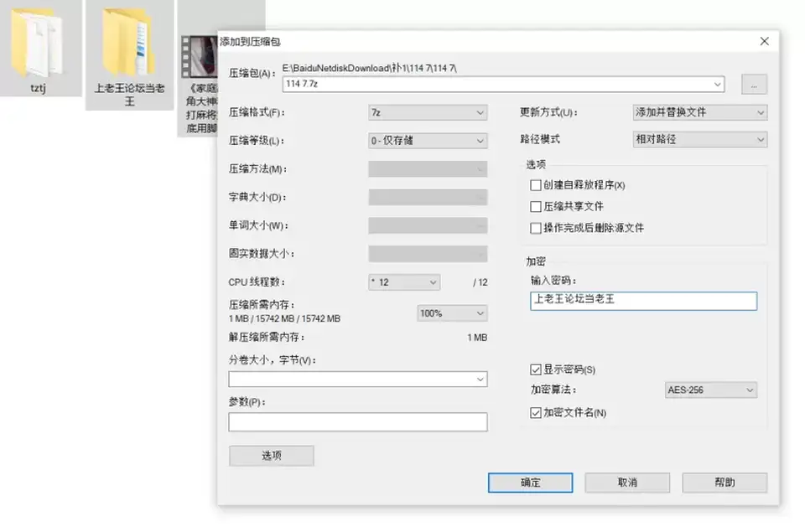Close the 添加到压缩包 dialog
Screen dimensions: 805x532
click(x=765, y=41)
